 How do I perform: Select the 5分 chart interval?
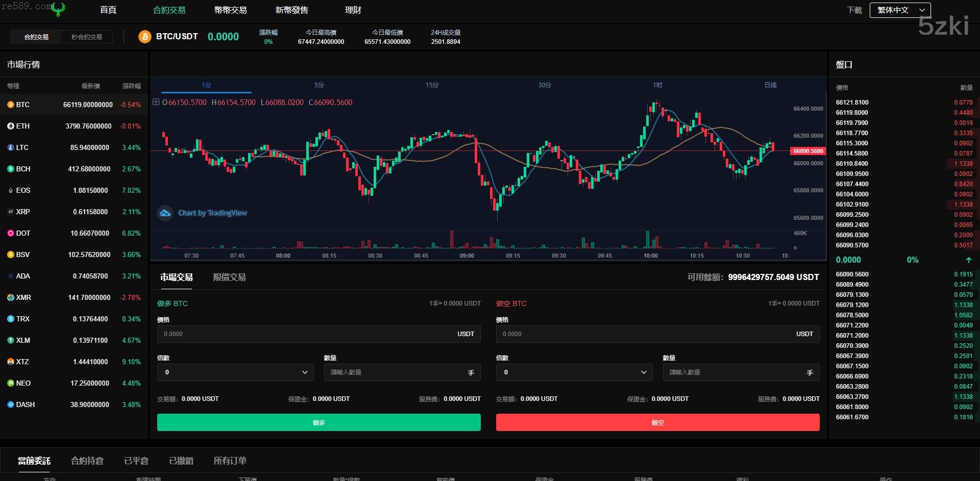click(319, 85)
